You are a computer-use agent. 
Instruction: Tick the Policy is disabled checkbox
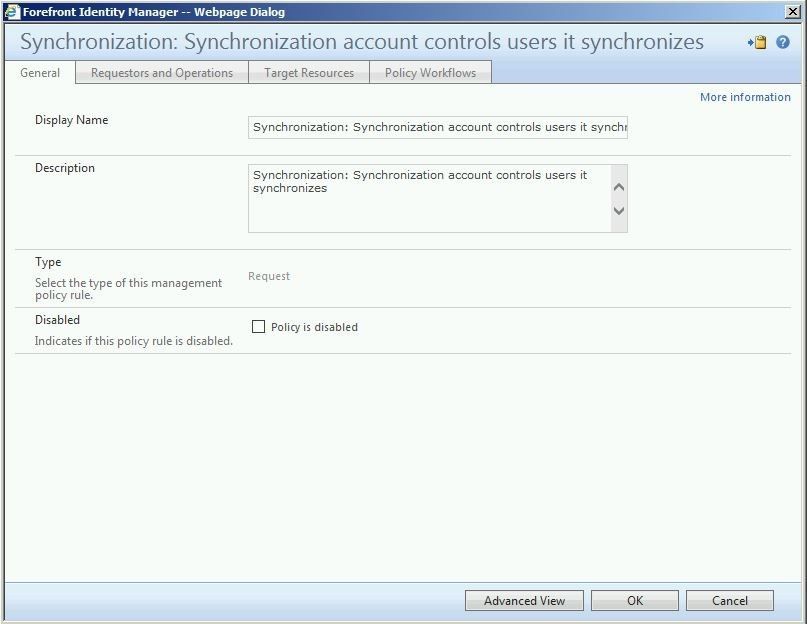click(258, 327)
